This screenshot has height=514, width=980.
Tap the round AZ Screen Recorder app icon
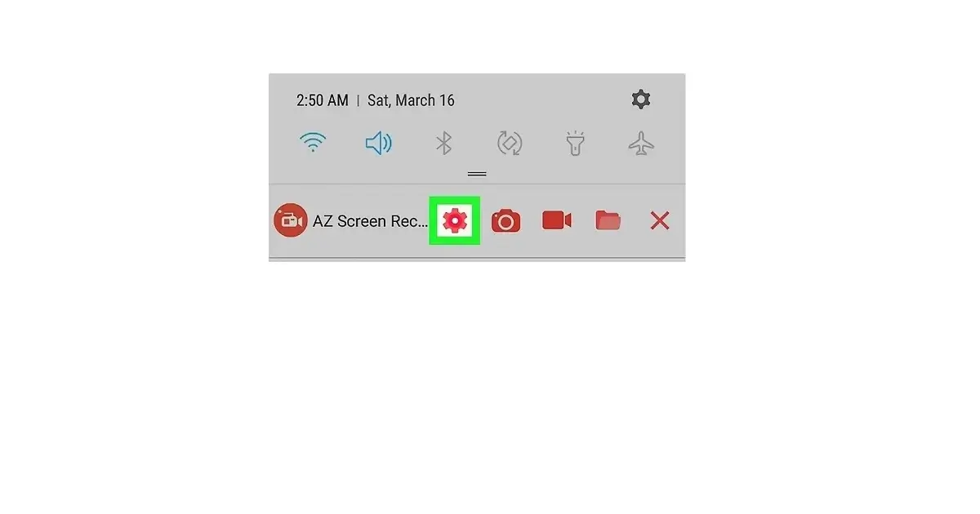[290, 220]
